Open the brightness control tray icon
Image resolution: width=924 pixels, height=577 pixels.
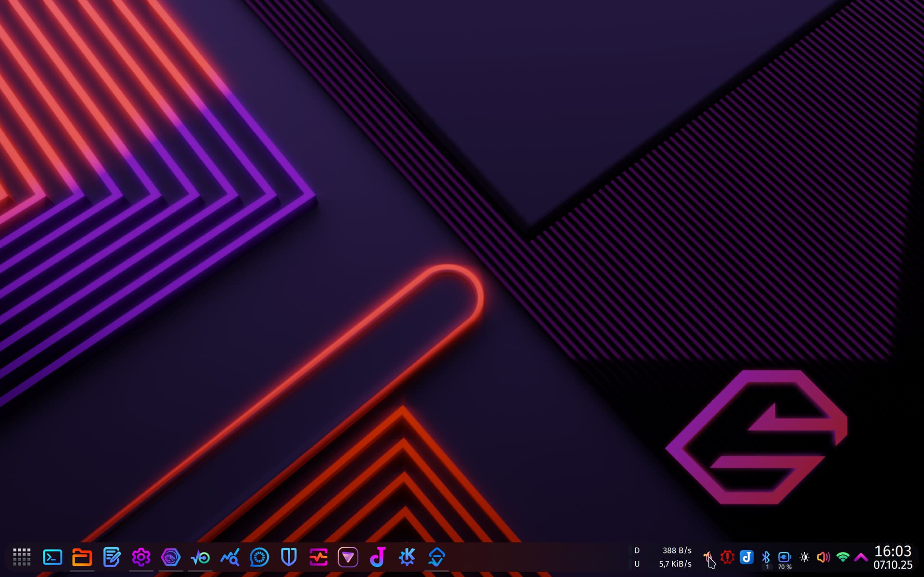coord(804,557)
